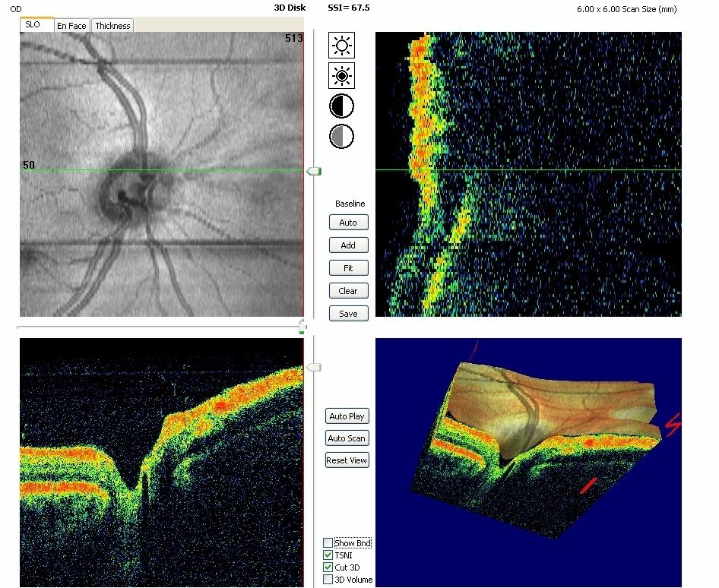Click the Auto Scan button

(347, 438)
